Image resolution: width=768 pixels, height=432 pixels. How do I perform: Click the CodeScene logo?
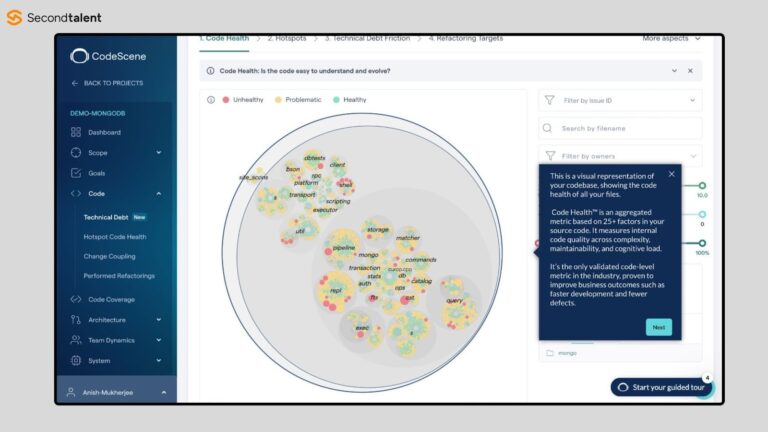click(x=108, y=56)
